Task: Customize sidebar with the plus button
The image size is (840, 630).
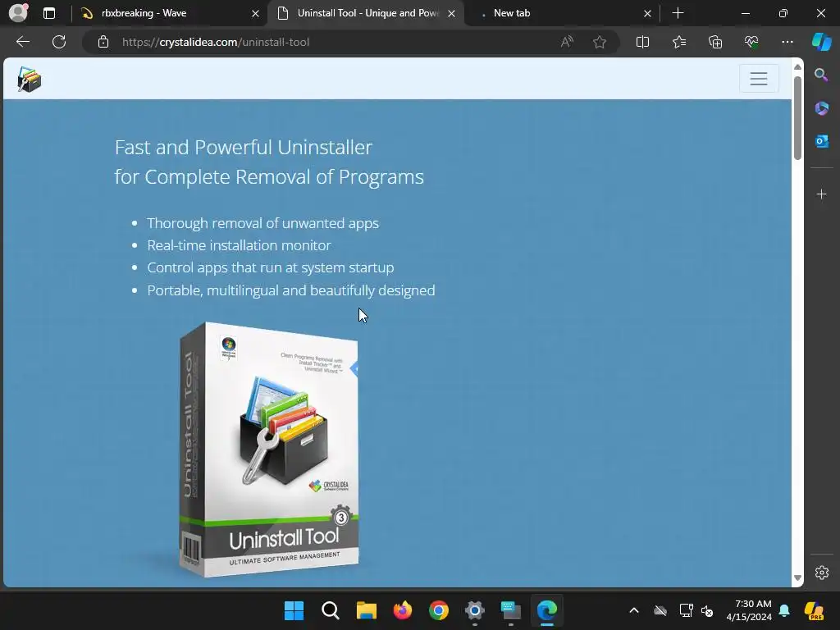Action: tap(821, 194)
